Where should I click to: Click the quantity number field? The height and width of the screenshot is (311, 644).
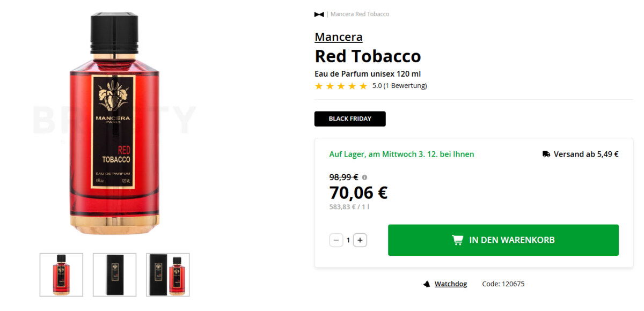pyautogui.click(x=348, y=240)
